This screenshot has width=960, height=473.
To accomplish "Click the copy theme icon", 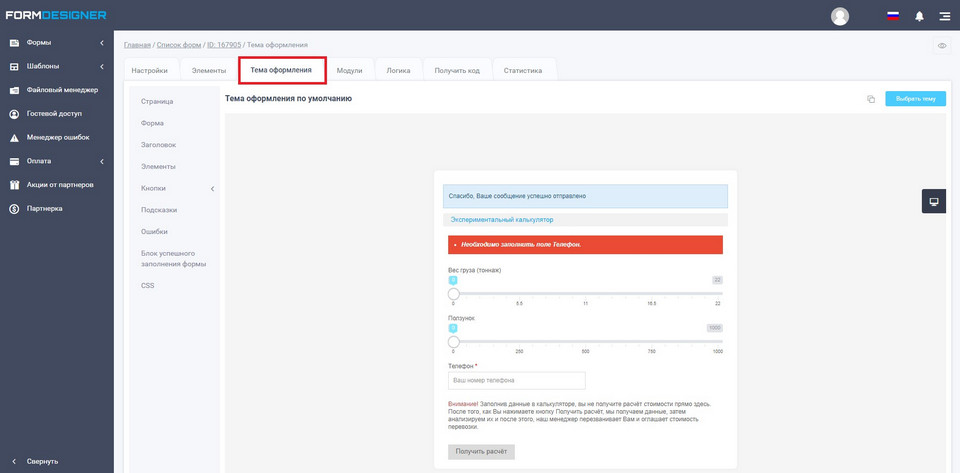I will click(870, 99).
